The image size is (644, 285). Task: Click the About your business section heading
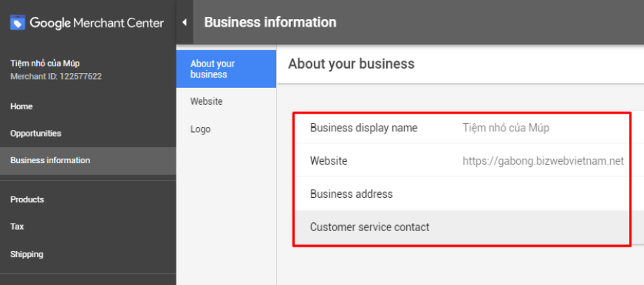[x=351, y=63]
